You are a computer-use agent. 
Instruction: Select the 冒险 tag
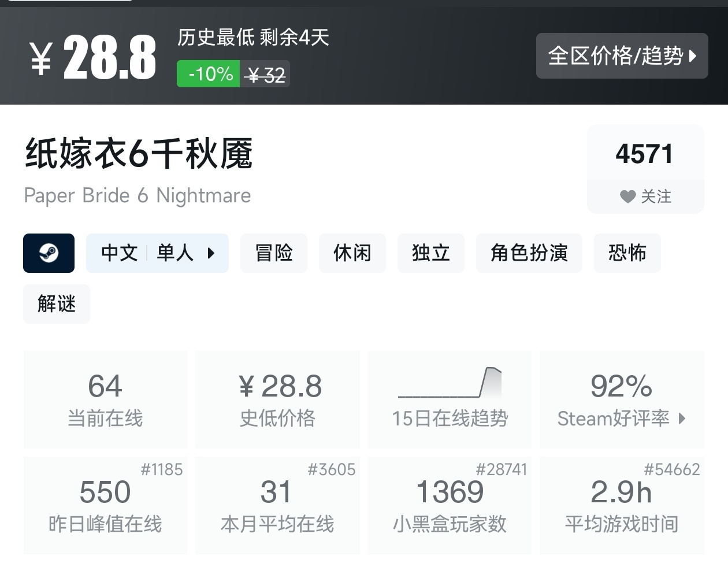coord(274,253)
